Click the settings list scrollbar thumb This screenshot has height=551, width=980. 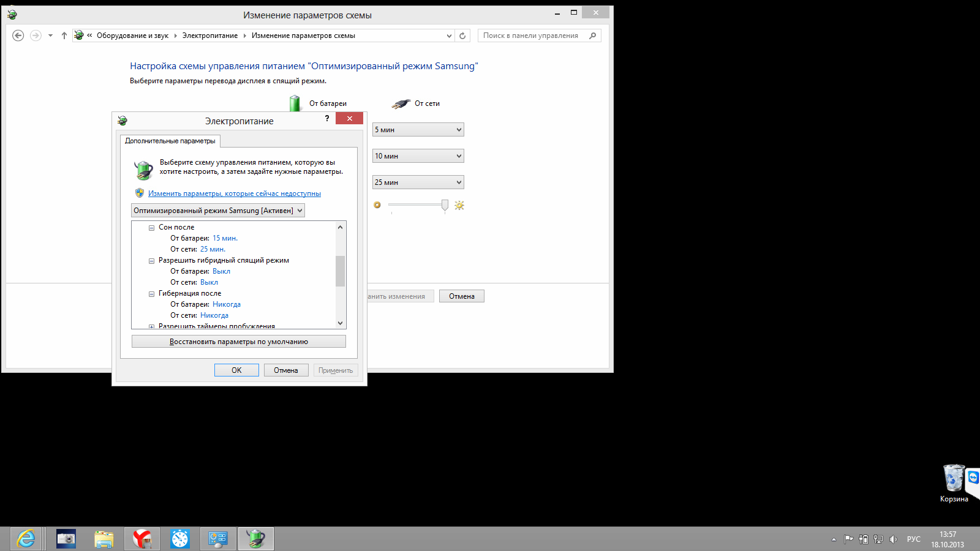341,271
